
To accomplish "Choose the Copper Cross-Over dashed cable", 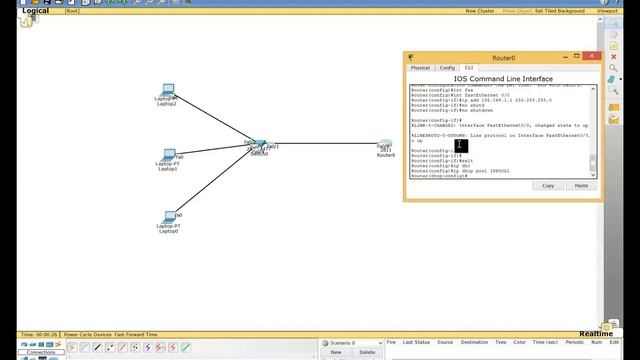I will pos(110,347).
